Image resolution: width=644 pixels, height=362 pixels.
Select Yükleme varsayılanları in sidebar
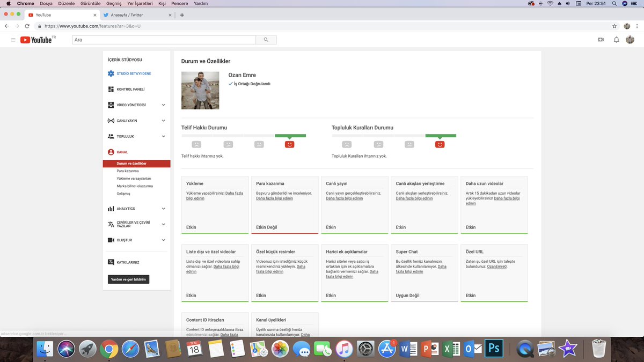pos(134,179)
